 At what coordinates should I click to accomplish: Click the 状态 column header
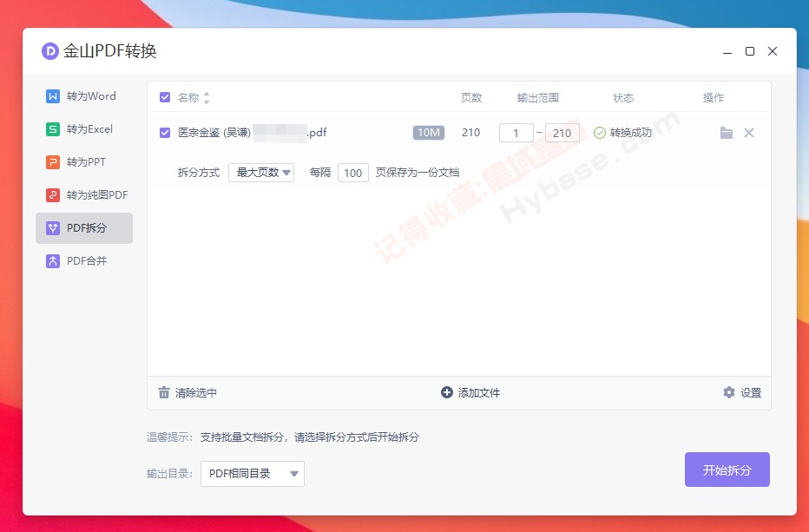click(623, 98)
